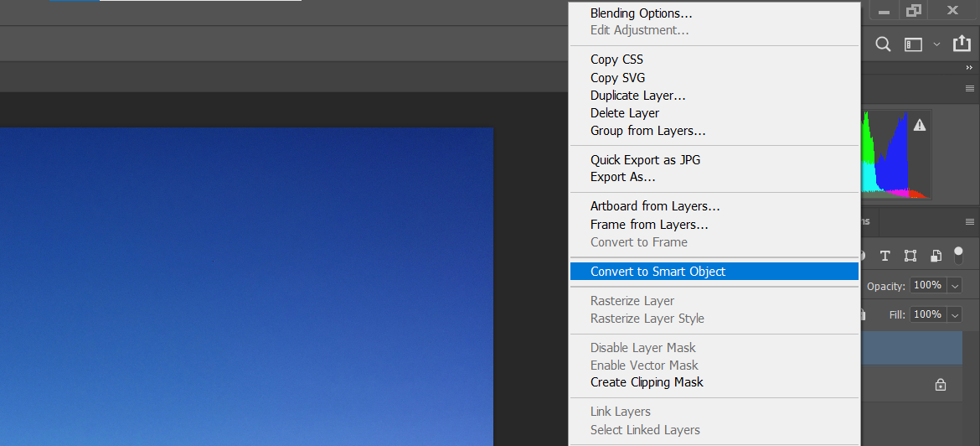Open the Fill slider dropdown
This screenshot has height=446, width=980.
pyautogui.click(x=955, y=315)
